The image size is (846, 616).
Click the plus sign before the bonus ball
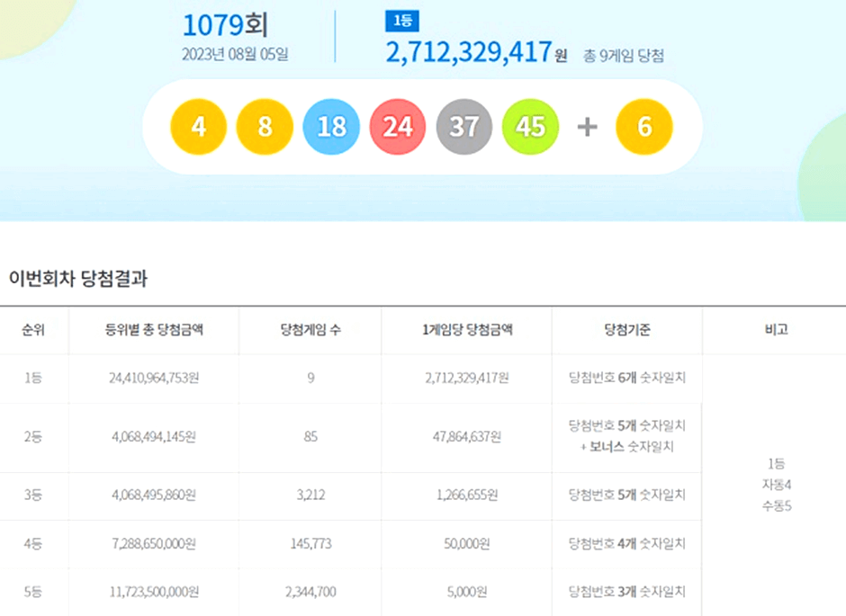[x=587, y=127]
